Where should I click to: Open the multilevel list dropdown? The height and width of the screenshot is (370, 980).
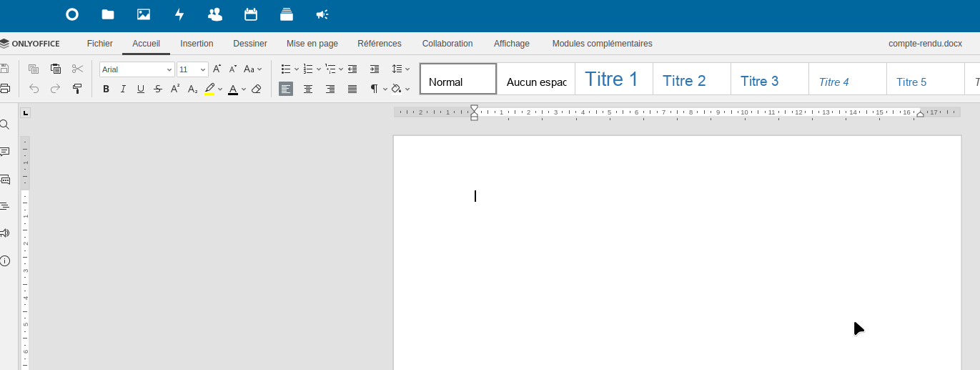pos(341,69)
